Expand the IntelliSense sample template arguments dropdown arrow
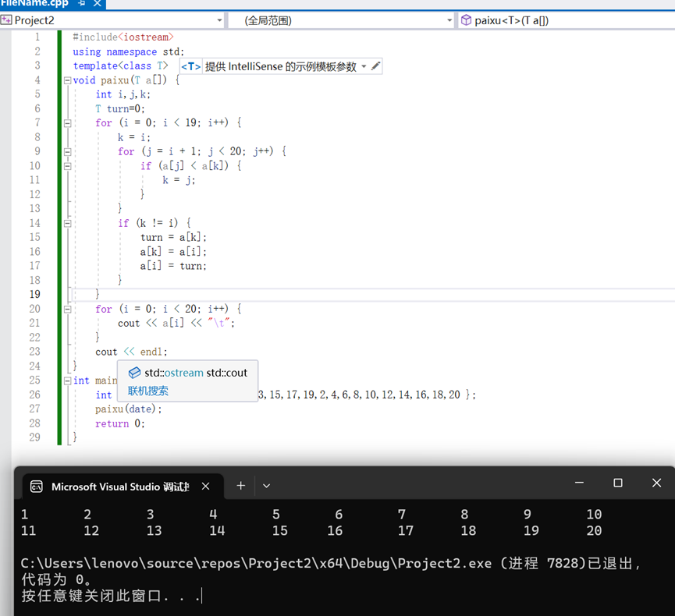The width and height of the screenshot is (675, 616). point(364,67)
